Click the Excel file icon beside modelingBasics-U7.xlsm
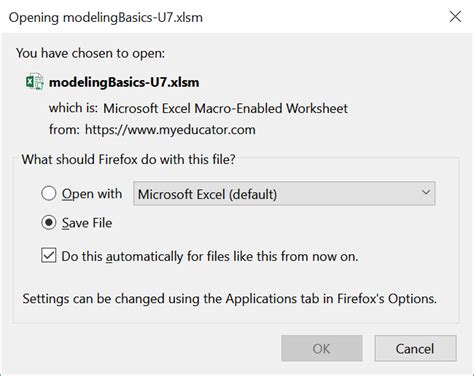The image size is (474, 376). pyautogui.click(x=35, y=82)
